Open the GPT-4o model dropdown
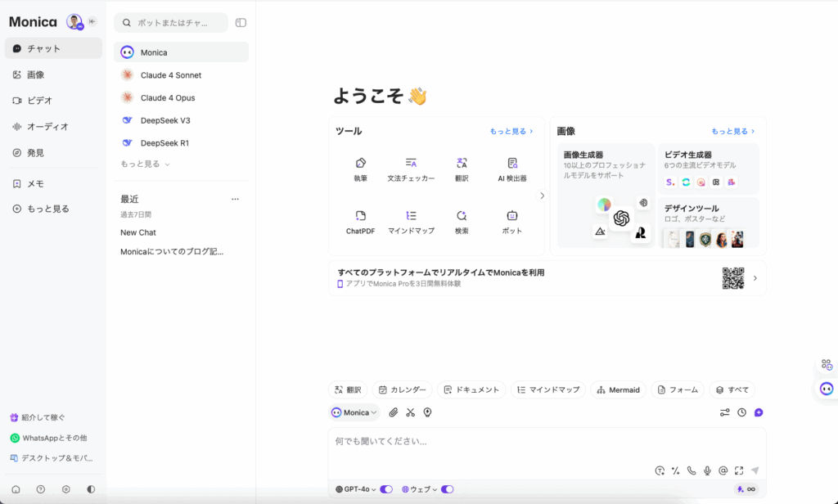 click(x=355, y=489)
